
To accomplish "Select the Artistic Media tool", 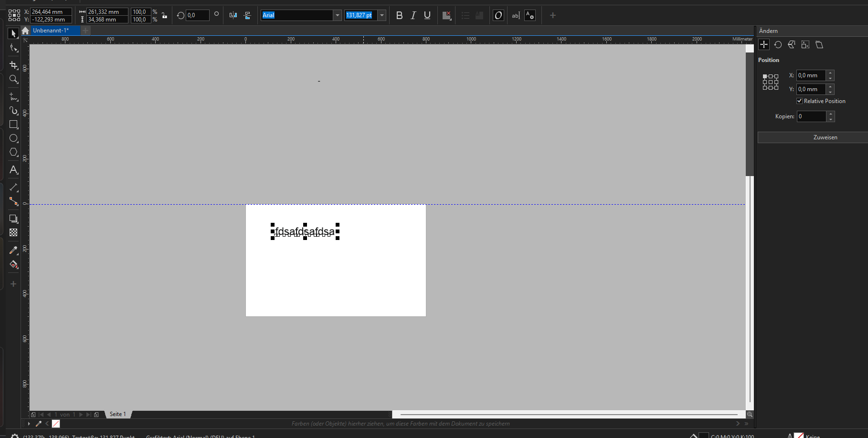I will pos(13,111).
